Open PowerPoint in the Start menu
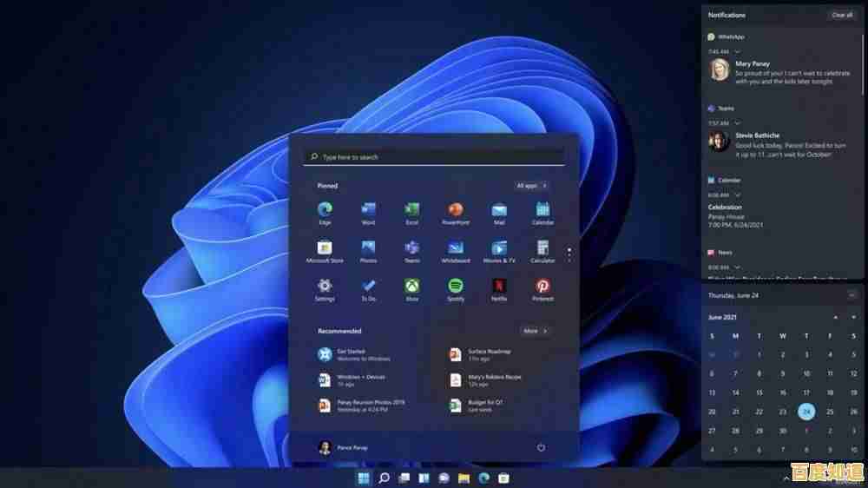 (x=455, y=210)
